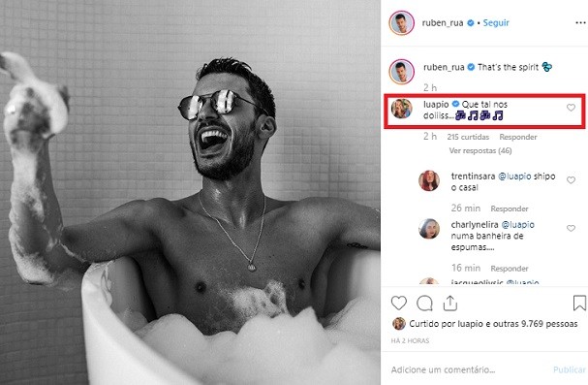Click Responder under trentinsara's comment
Image resolution: width=588 pixels, height=385 pixels.
[510, 209]
